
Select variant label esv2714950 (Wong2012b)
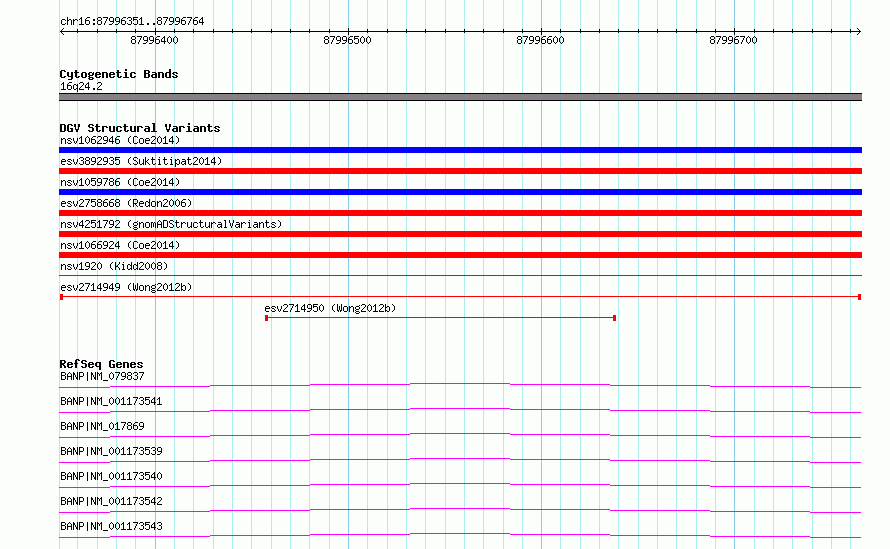pyautogui.click(x=330, y=308)
